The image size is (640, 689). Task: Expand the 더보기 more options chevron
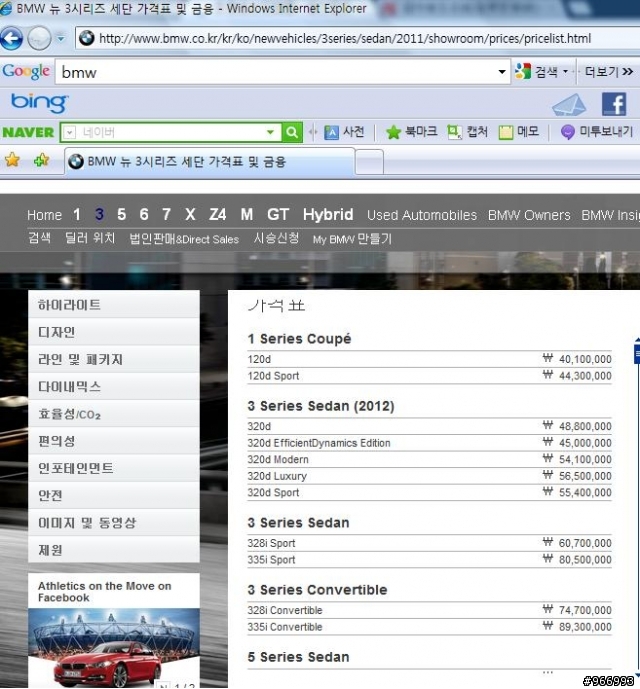click(x=609, y=72)
